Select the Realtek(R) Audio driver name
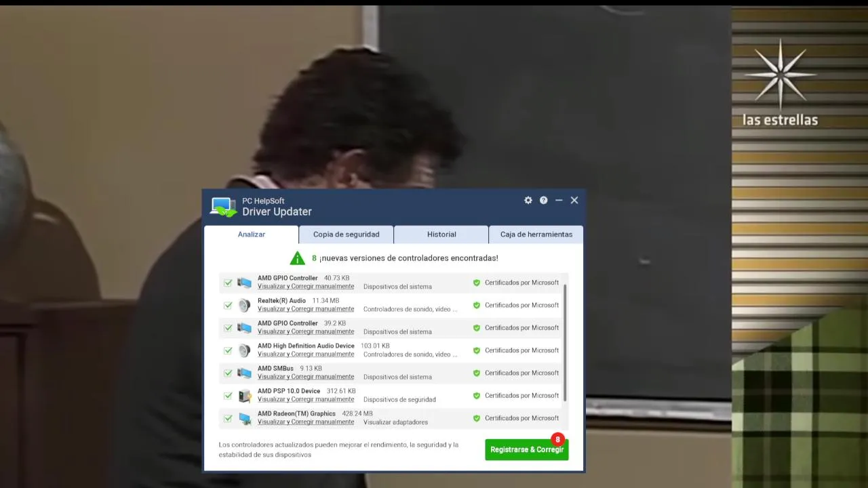 (281, 300)
